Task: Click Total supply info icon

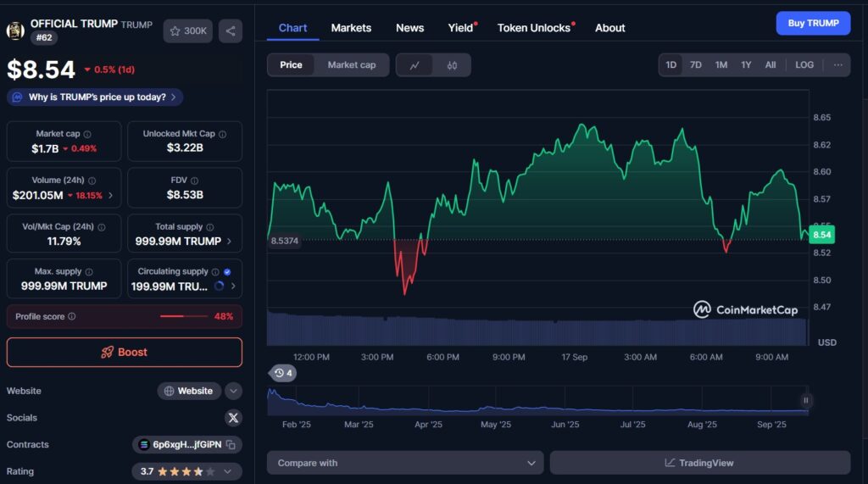Action: coord(210,227)
